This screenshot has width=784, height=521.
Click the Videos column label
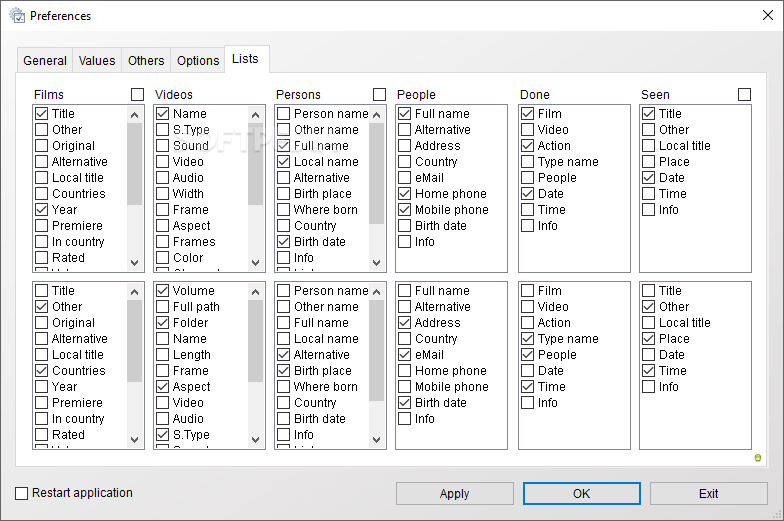click(x=174, y=94)
